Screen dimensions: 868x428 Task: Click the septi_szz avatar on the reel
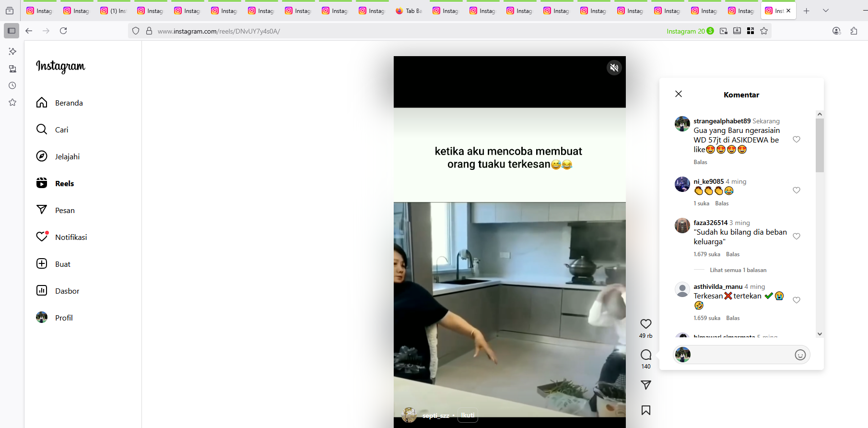tap(409, 415)
